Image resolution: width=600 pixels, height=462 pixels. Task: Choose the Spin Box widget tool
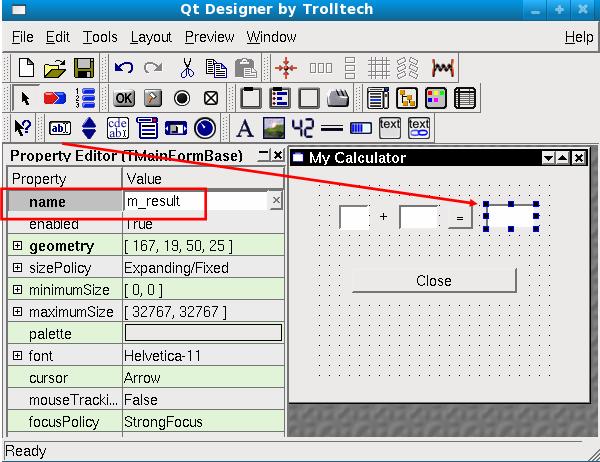pos(89,128)
